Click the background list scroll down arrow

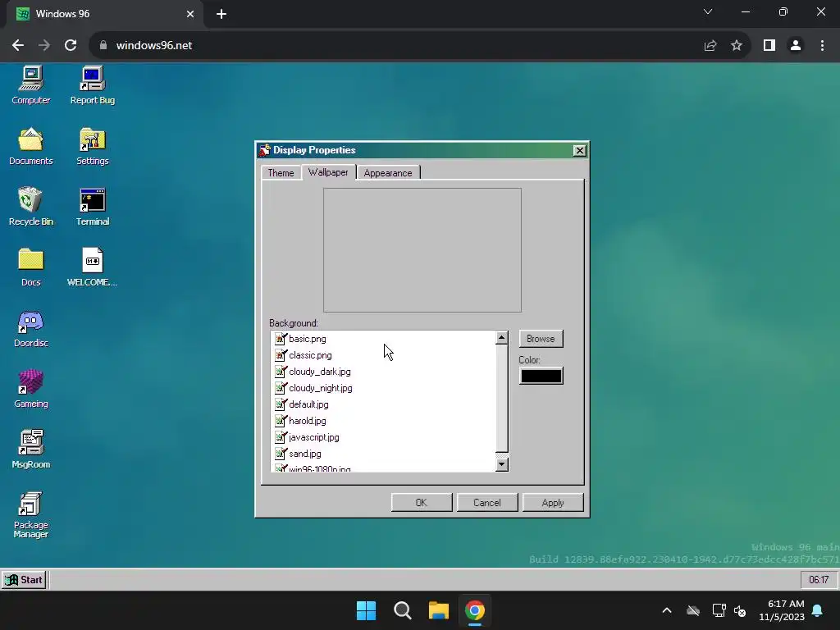501,464
